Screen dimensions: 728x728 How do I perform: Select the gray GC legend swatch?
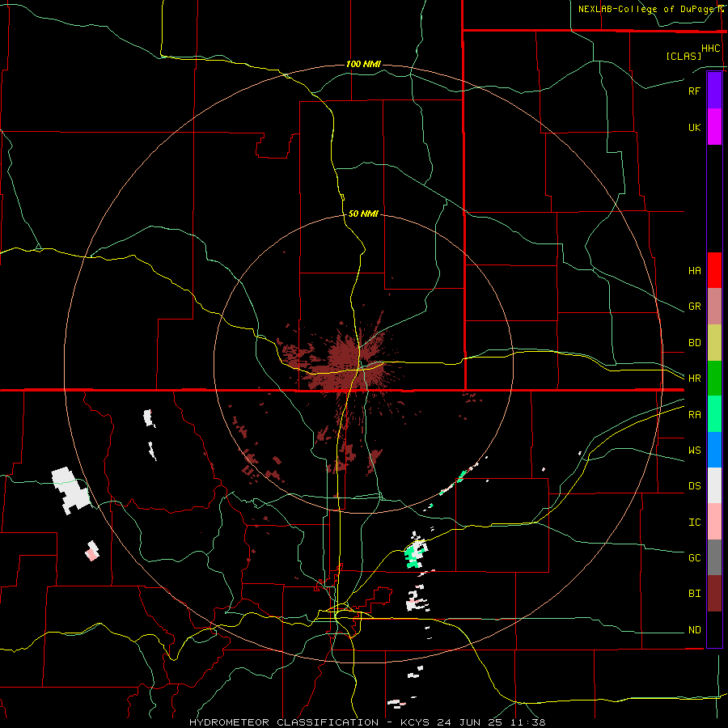tap(714, 557)
